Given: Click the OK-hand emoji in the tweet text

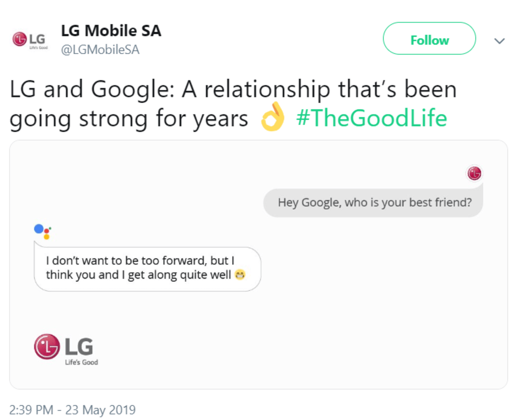Looking at the screenshot, I should click(273, 117).
